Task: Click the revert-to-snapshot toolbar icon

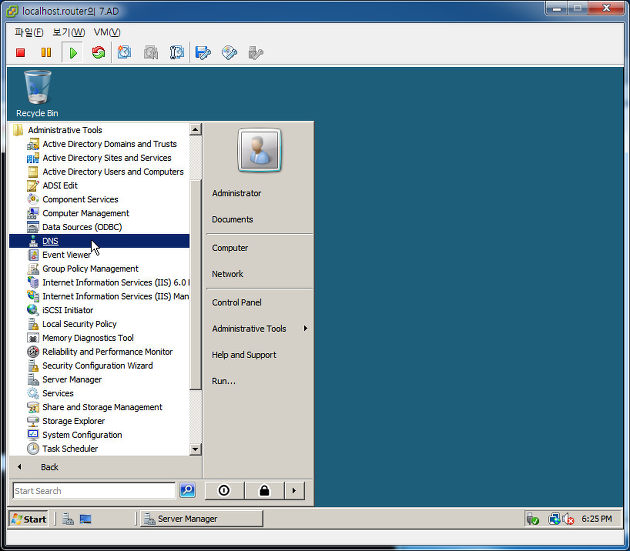Action: (x=151, y=53)
